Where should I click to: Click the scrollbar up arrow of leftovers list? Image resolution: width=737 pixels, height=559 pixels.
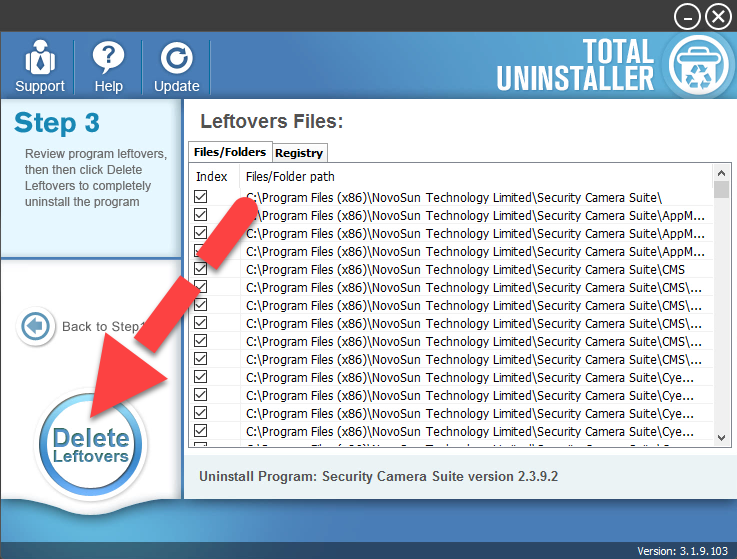click(721, 172)
